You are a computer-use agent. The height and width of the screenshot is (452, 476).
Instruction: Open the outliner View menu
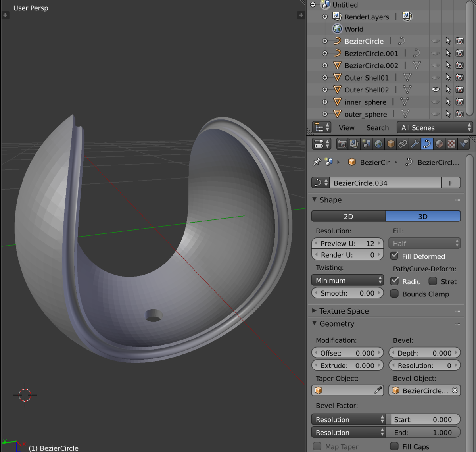tap(347, 127)
